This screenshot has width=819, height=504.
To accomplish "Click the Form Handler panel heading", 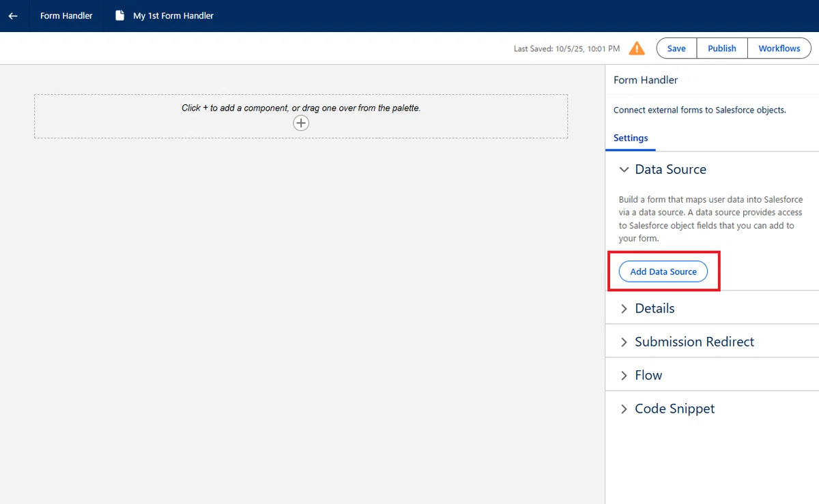I will [x=646, y=80].
